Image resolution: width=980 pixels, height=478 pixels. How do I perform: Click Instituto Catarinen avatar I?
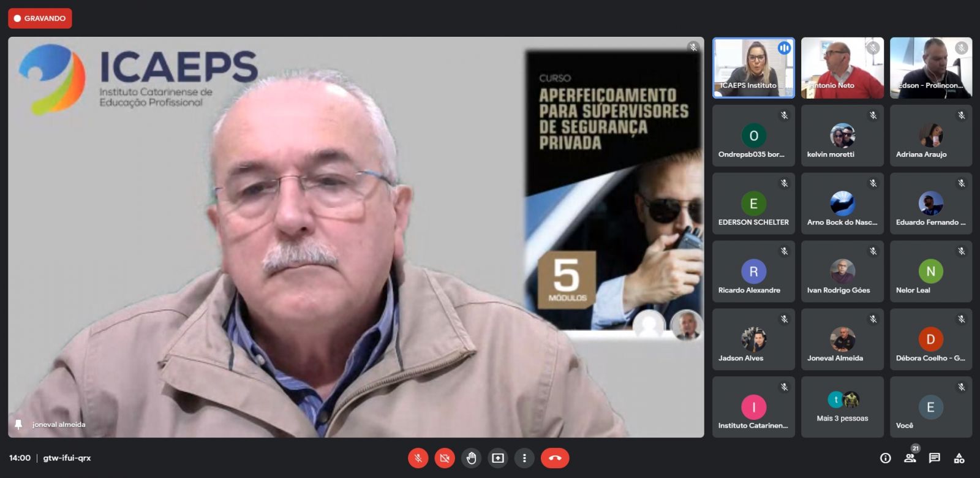pos(754,408)
